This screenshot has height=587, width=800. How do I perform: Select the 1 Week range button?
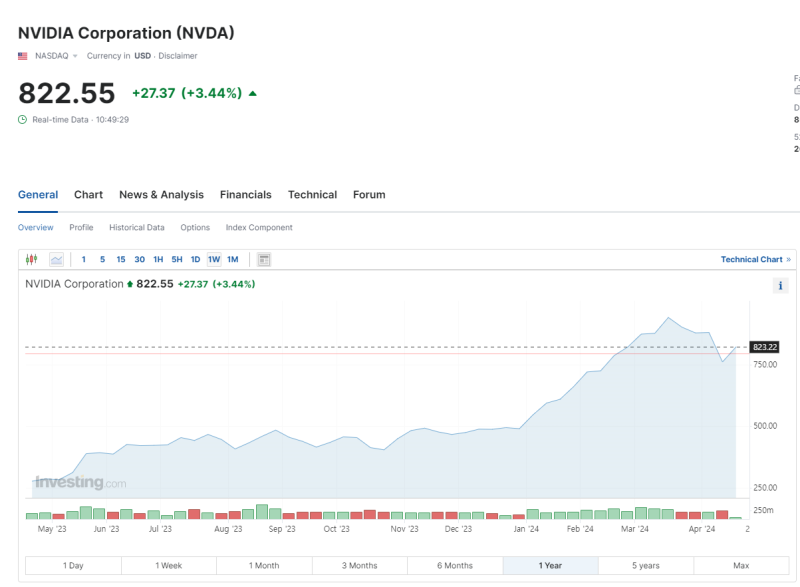point(169,566)
